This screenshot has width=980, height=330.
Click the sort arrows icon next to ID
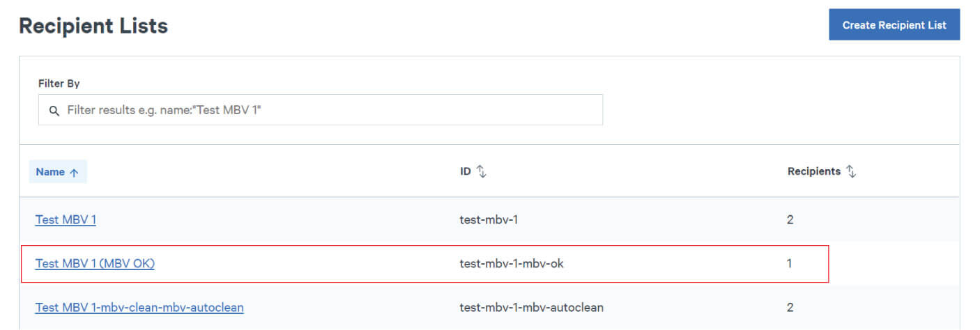click(x=481, y=171)
